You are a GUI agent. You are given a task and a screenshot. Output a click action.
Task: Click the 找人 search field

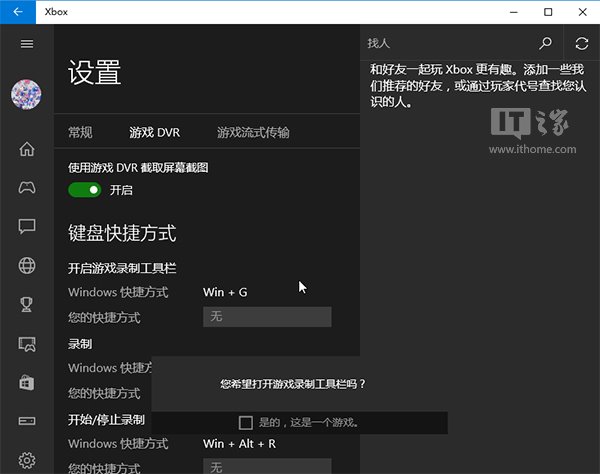pyautogui.click(x=445, y=43)
